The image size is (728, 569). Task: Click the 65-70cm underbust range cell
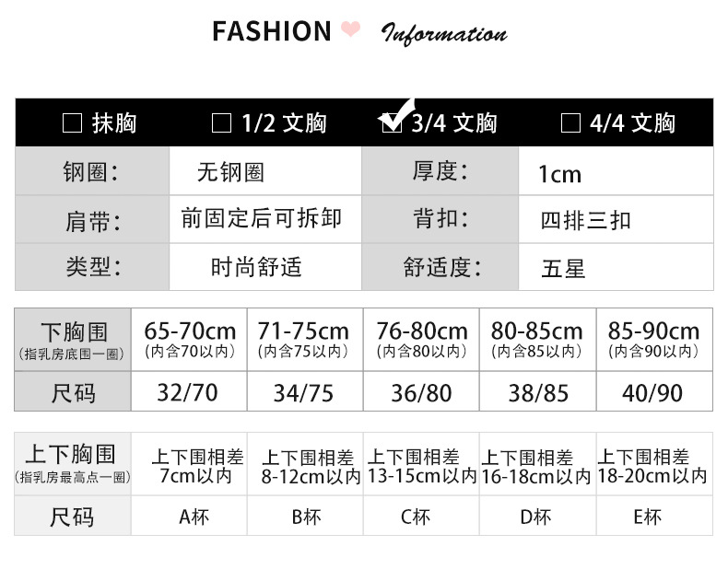[190, 339]
